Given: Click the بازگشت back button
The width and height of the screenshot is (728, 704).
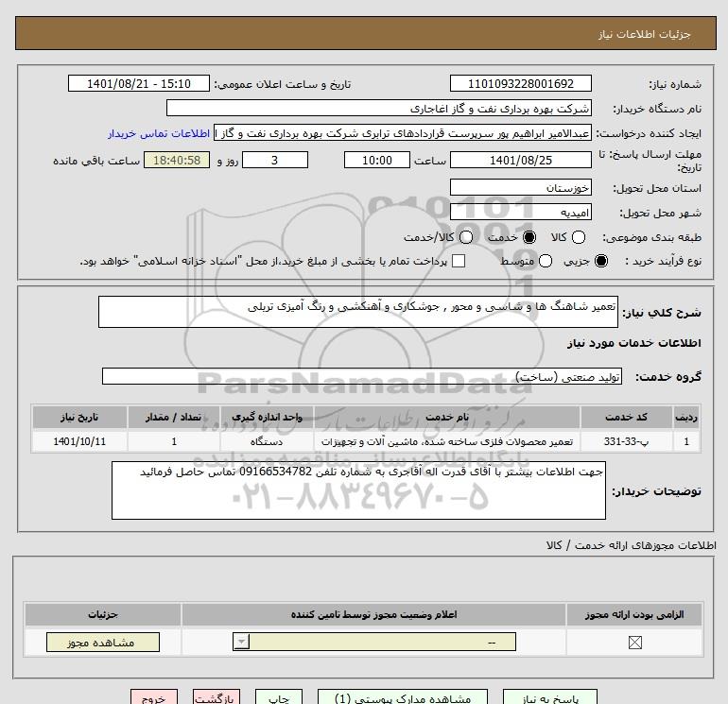Looking at the screenshot, I should (x=217, y=697).
